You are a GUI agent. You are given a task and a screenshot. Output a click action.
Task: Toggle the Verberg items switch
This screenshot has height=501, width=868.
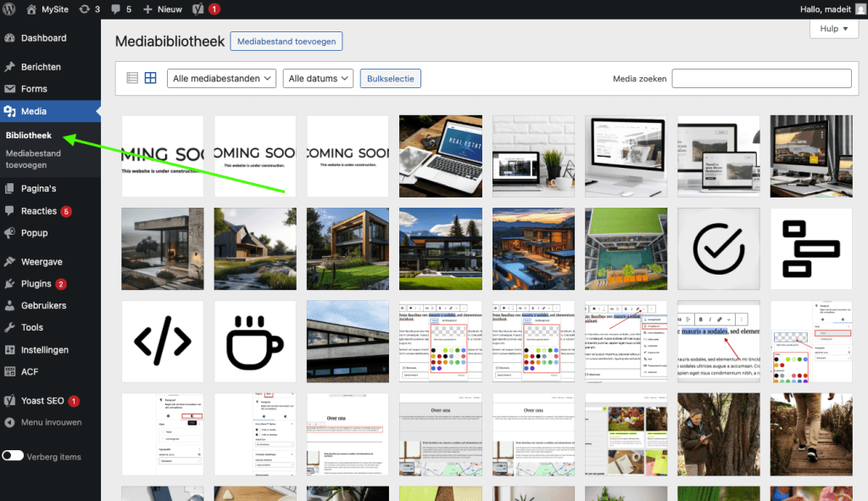tap(13, 455)
